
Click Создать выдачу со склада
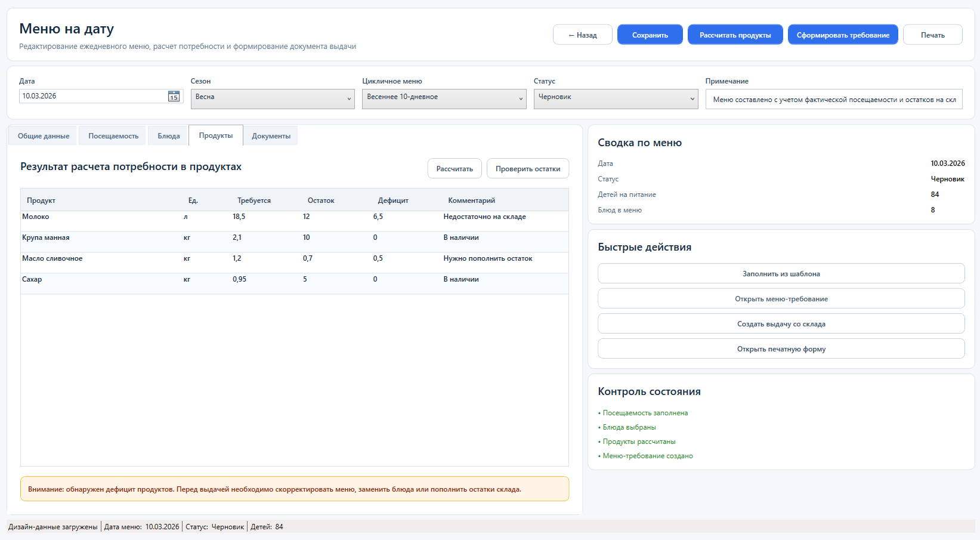click(781, 324)
